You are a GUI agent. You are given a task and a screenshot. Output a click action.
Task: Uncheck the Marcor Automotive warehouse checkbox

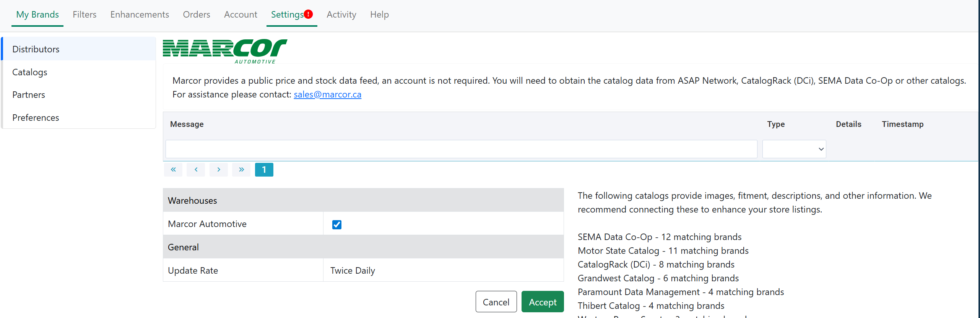click(337, 225)
